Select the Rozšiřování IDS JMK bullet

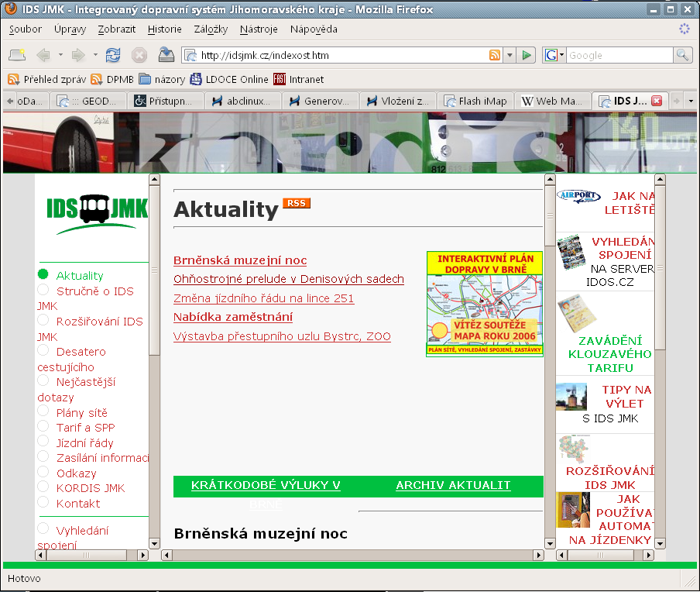pos(43,320)
